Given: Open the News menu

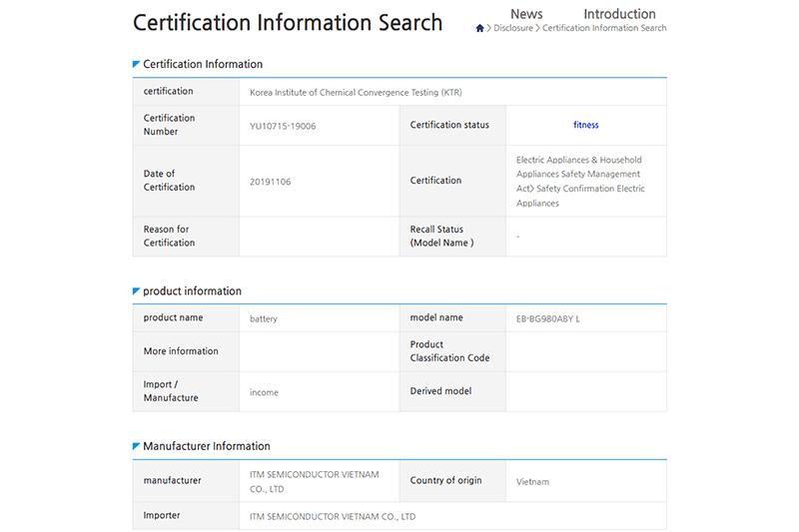Looking at the screenshot, I should [x=526, y=14].
